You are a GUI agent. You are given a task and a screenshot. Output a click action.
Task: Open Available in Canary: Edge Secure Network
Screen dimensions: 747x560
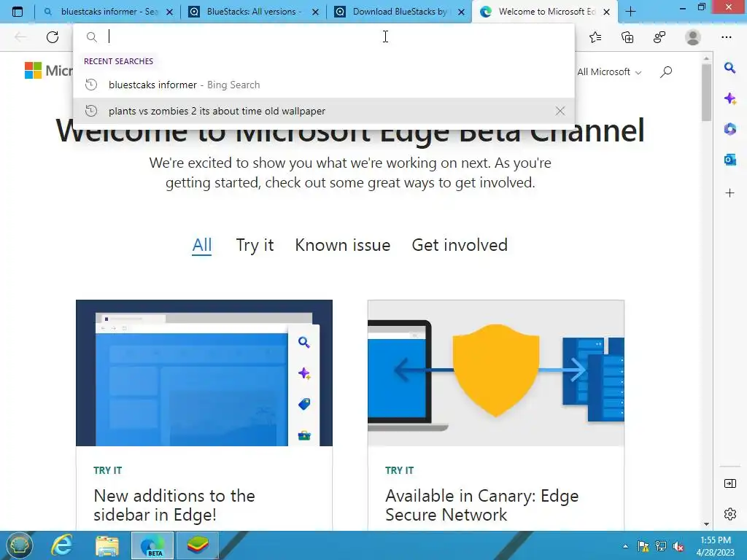pyautogui.click(x=481, y=505)
